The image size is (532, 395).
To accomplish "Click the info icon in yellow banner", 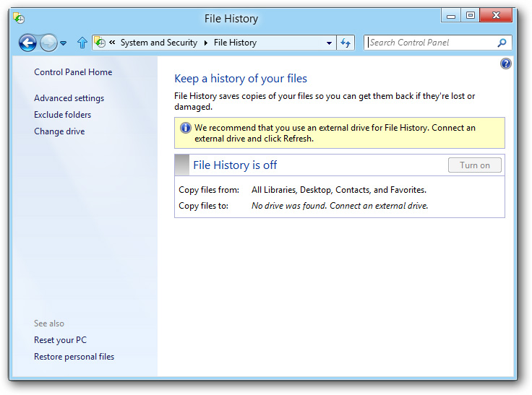I will (x=185, y=128).
